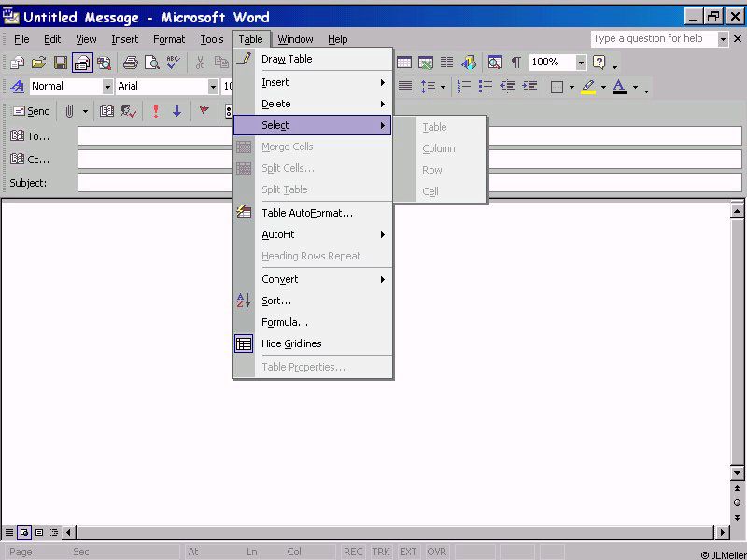Choose Sort... from Table menu
This screenshot has width=747, height=560.
coord(313,301)
